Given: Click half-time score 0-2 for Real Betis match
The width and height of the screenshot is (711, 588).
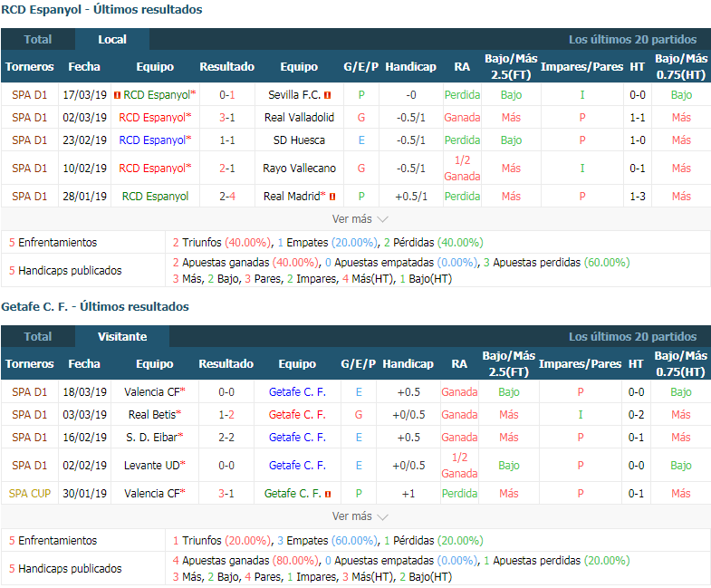Looking at the screenshot, I should 636,415.
